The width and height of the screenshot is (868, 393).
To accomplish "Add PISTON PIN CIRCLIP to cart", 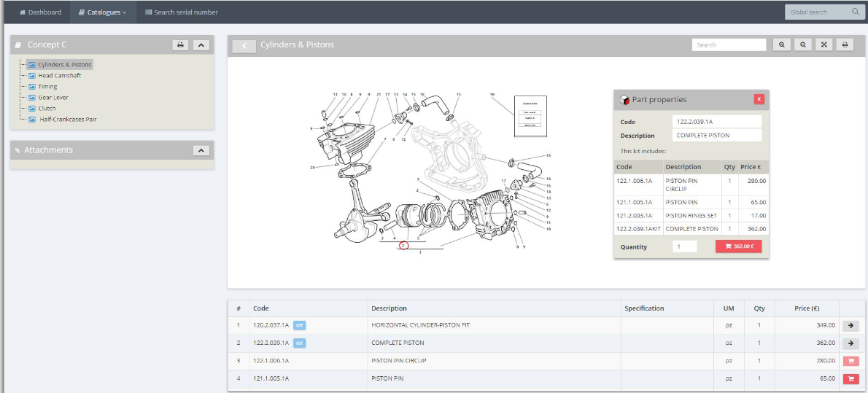I will [850, 361].
